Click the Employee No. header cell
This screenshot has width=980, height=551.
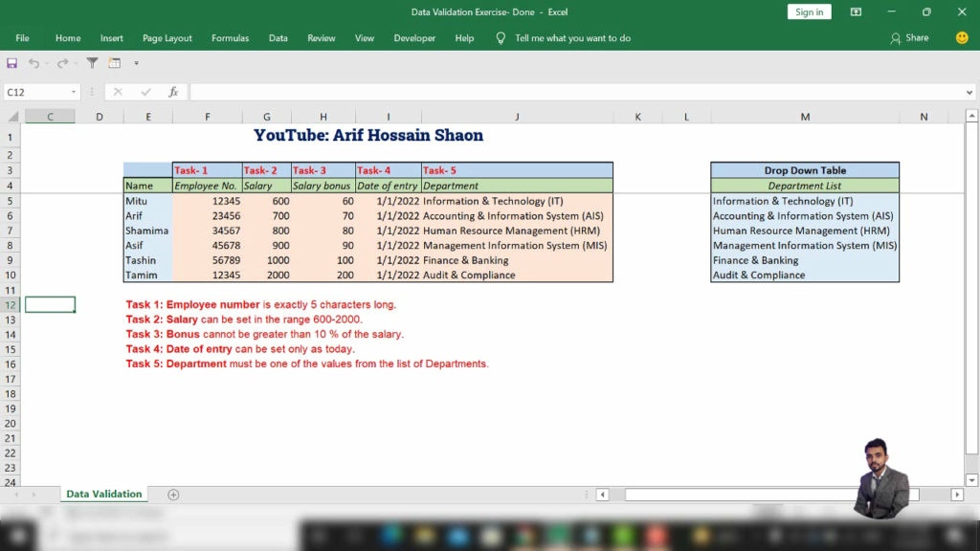(x=208, y=186)
